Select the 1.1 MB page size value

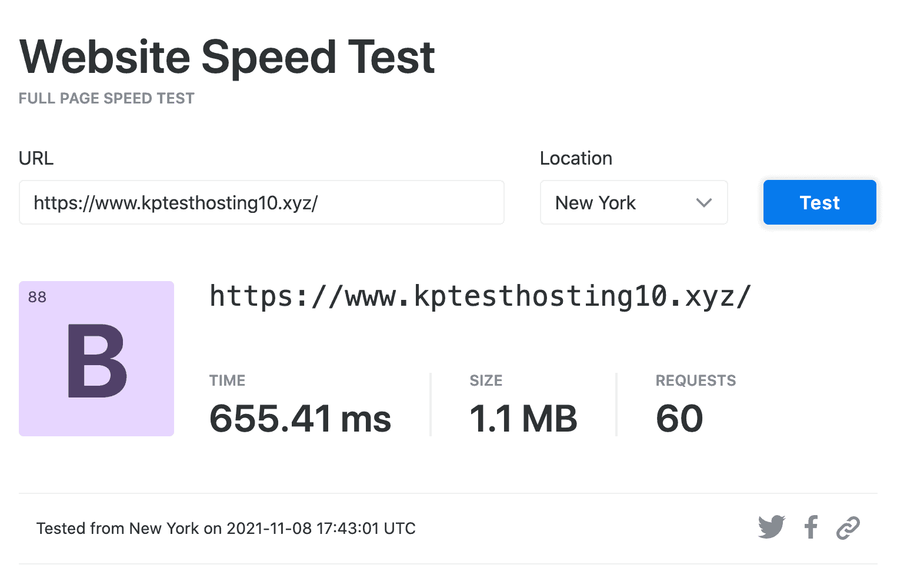click(523, 419)
